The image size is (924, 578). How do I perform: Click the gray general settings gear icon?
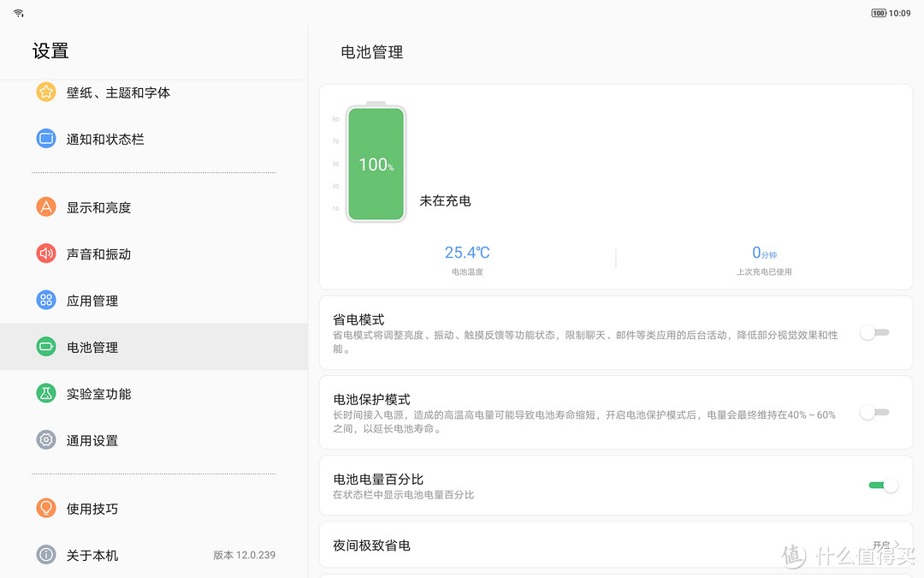pos(46,440)
